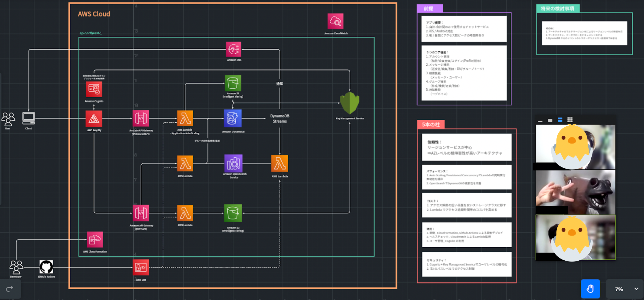Screen dimensions: 644x300
Task: Select the AWS Amplify icon
Action: coord(94,119)
